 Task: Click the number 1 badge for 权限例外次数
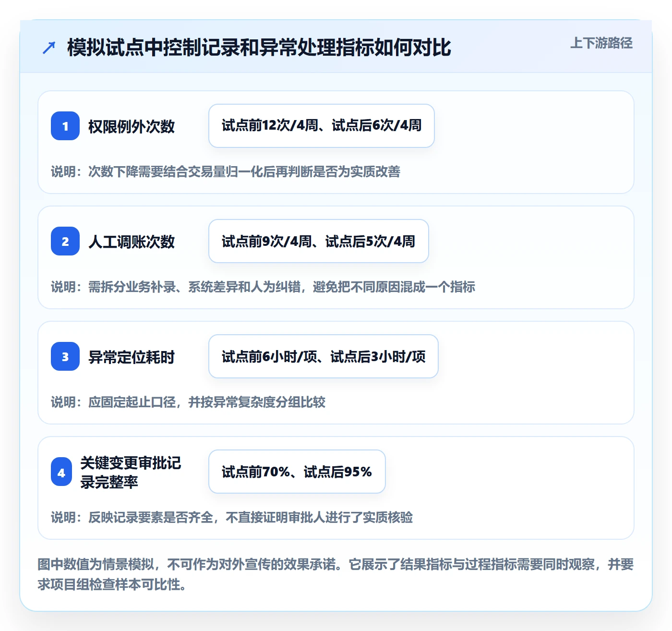[x=65, y=126]
